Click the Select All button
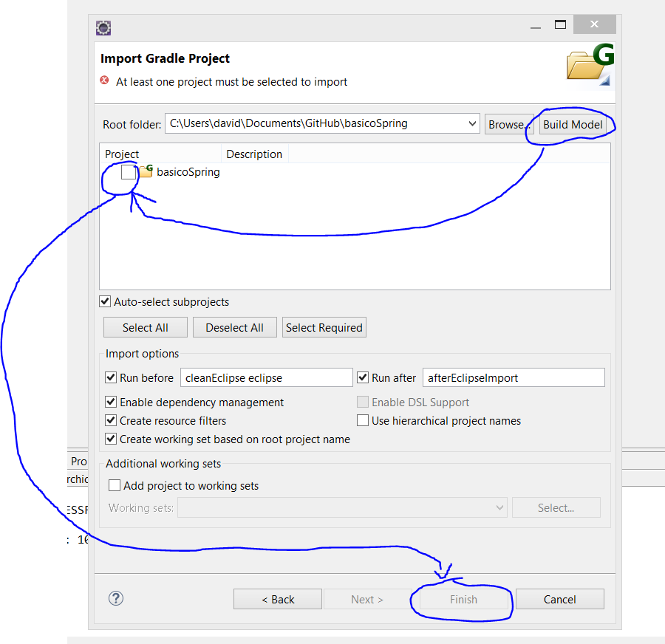The height and width of the screenshot is (644, 665). pos(145,327)
